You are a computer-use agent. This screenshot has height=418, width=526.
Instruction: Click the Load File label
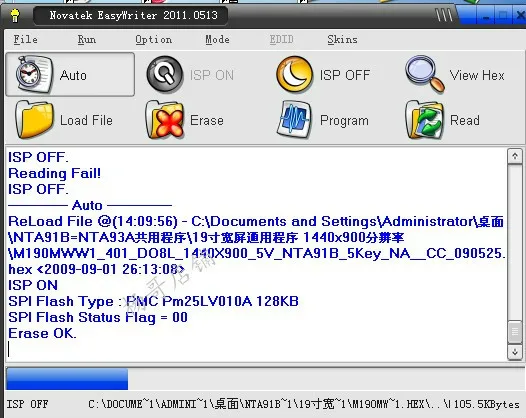click(87, 120)
